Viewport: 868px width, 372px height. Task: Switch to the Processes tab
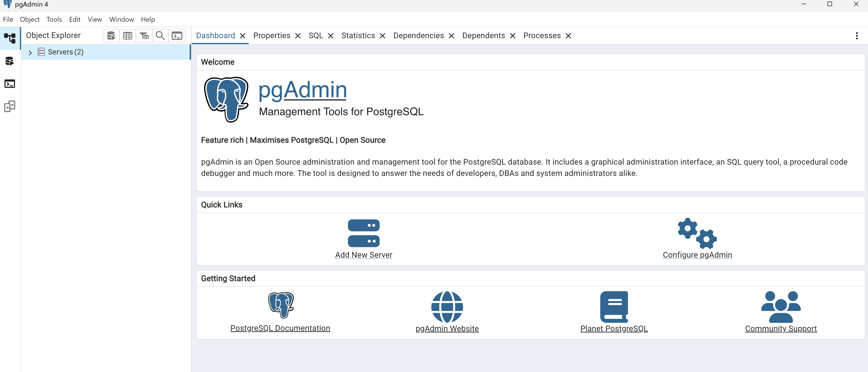point(542,36)
